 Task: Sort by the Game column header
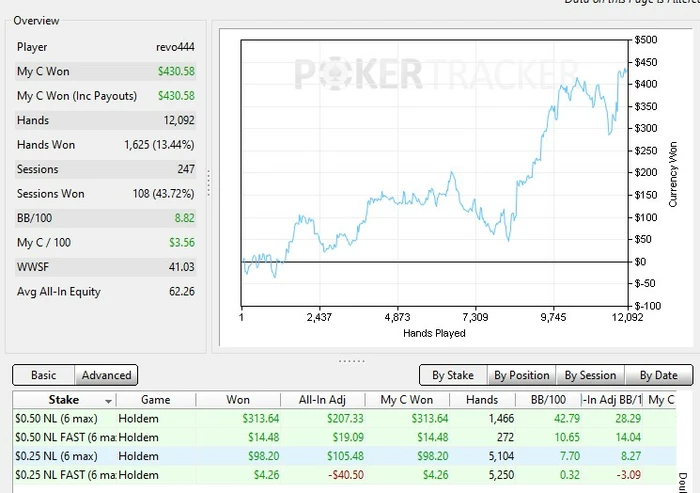[x=155, y=400]
